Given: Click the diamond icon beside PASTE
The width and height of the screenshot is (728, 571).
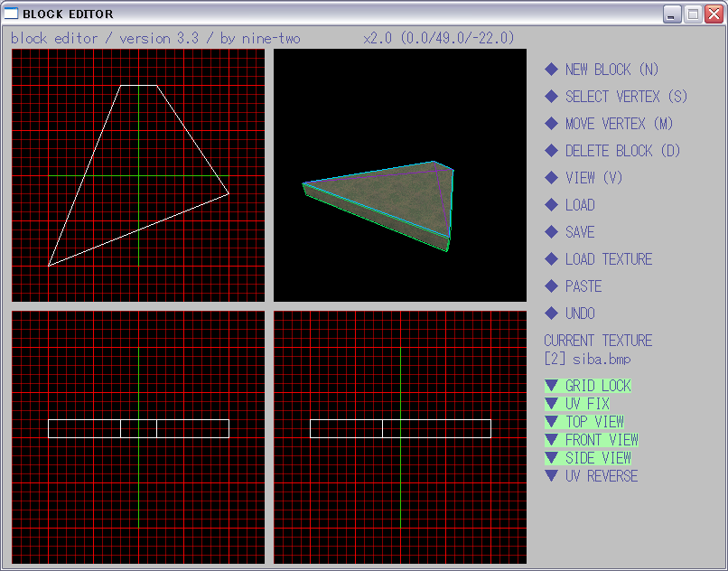Looking at the screenshot, I should coord(552,286).
